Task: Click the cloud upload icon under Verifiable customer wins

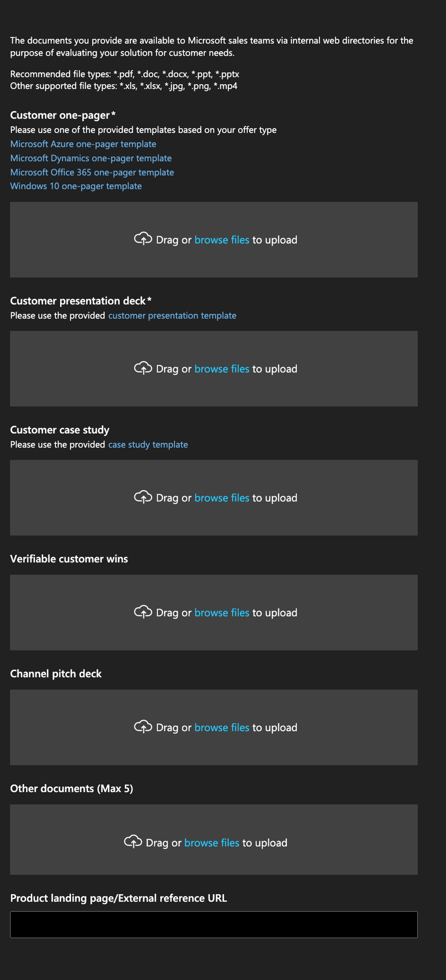Action: tap(143, 611)
